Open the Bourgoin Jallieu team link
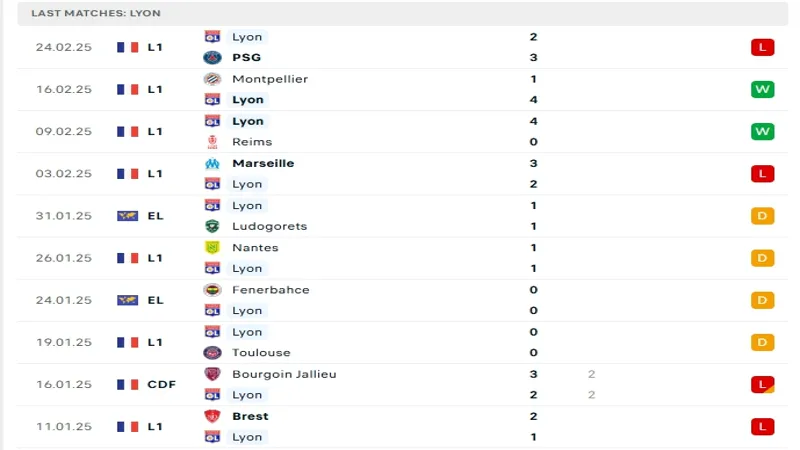The width and height of the screenshot is (800, 450). click(284, 374)
